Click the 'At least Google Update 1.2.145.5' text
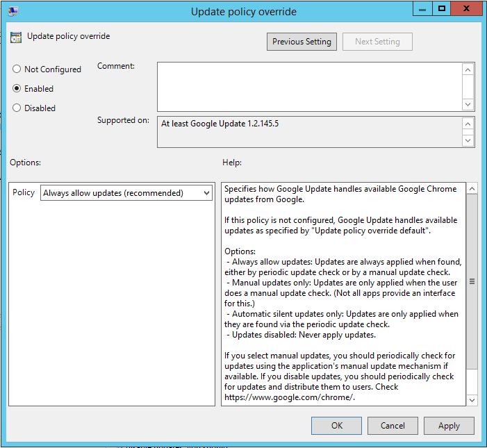 [220, 124]
